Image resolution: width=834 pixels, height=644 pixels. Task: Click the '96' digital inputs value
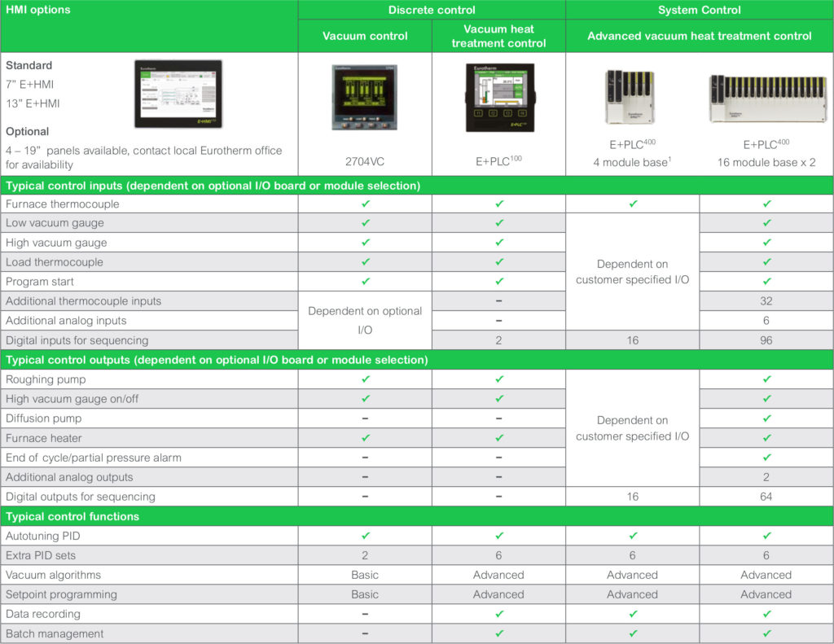766,340
